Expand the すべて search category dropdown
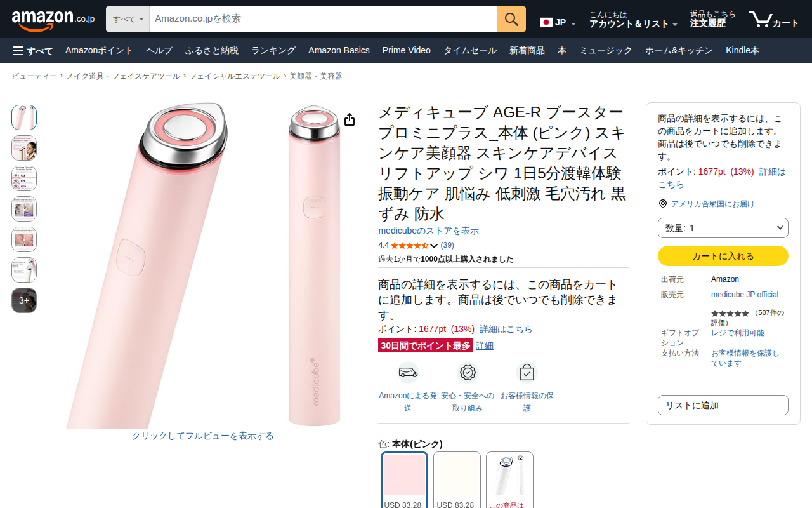 tap(128, 19)
